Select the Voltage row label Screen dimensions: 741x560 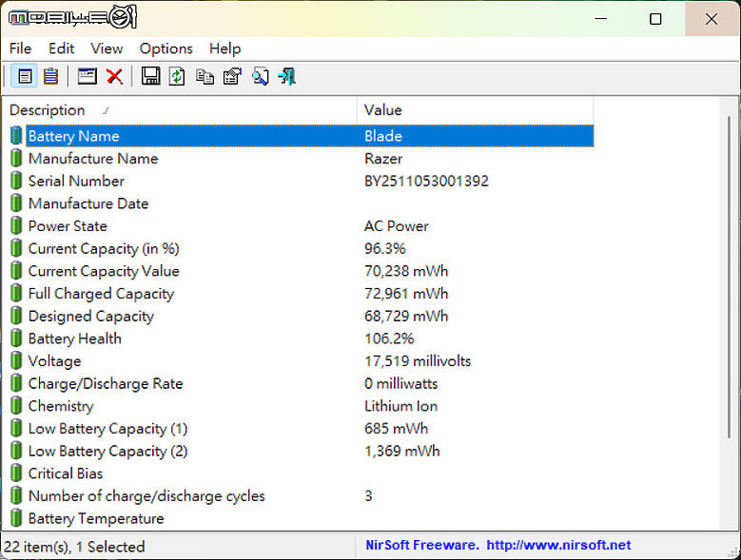[55, 361]
